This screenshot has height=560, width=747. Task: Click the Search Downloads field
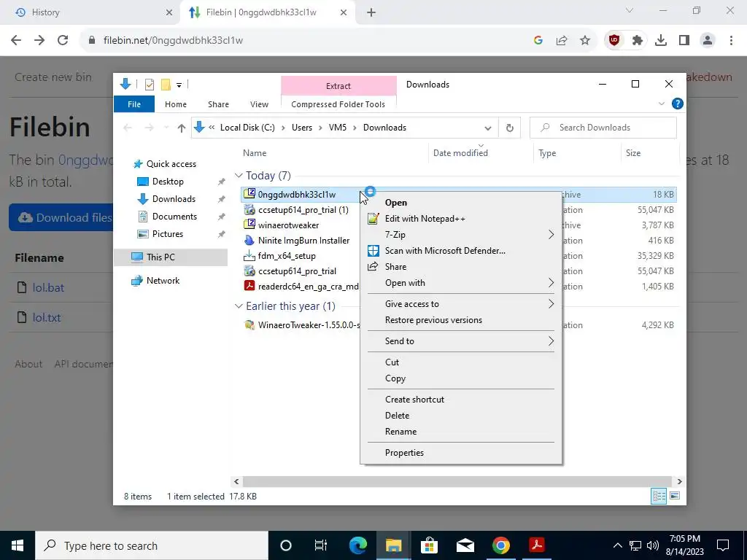pyautogui.click(x=603, y=128)
